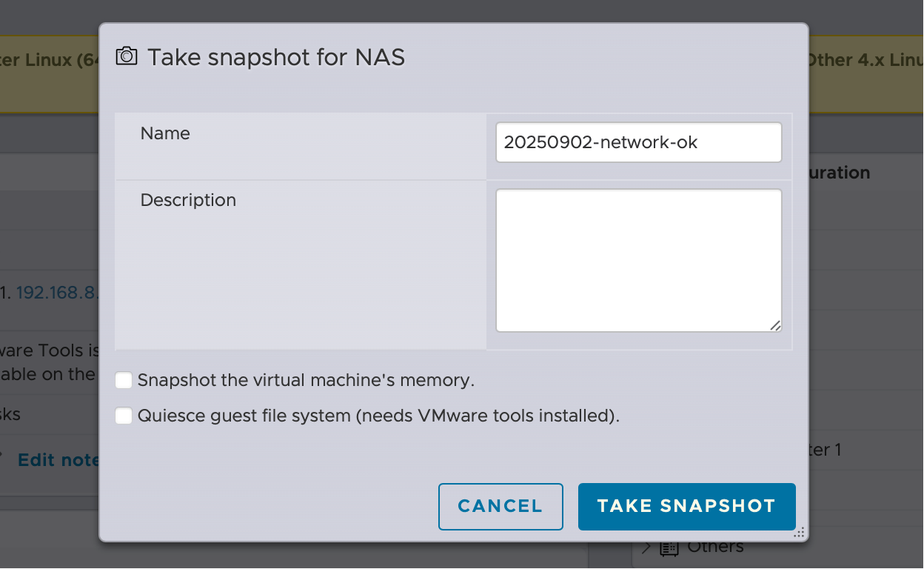The image size is (924, 569).
Task: Click the yellow warning banner at left
Action: 49,74
